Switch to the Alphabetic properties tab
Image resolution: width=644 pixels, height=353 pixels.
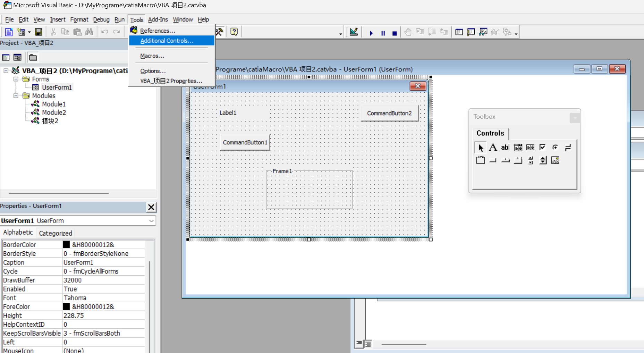tap(18, 232)
